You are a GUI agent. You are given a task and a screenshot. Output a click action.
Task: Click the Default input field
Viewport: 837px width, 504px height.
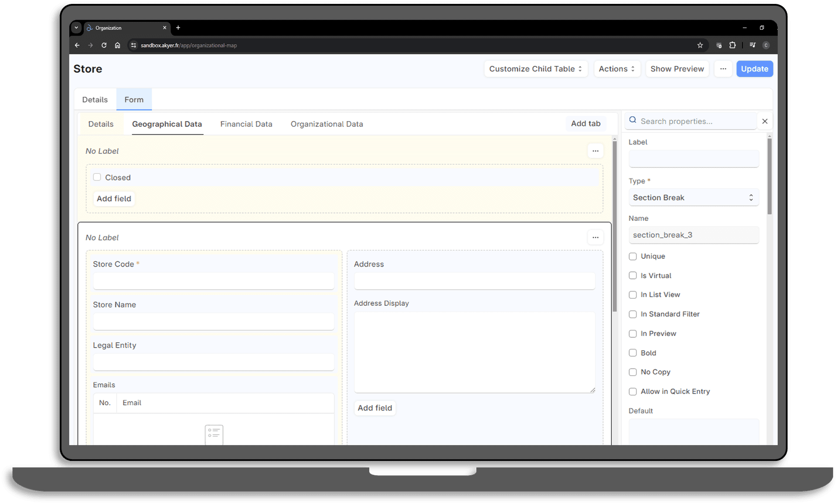point(694,432)
